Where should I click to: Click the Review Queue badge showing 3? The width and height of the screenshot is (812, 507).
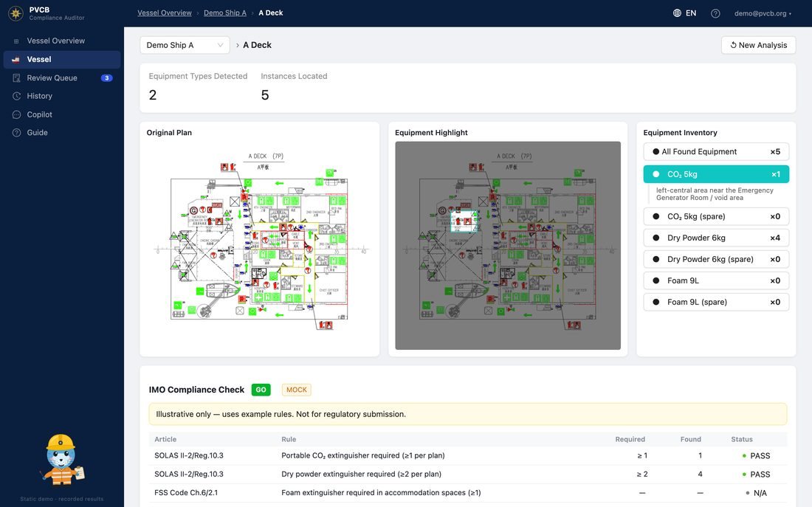[107, 78]
